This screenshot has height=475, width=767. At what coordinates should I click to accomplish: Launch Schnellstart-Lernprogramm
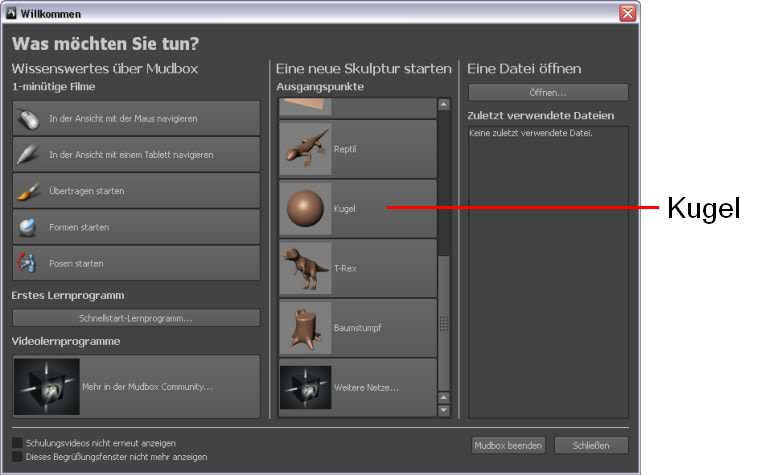click(x=136, y=318)
